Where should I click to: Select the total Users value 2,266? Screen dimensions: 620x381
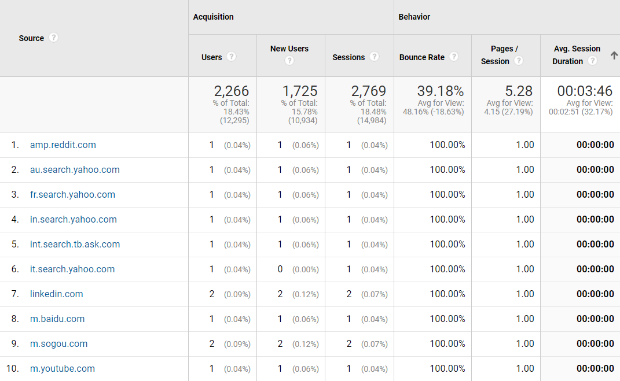point(231,91)
